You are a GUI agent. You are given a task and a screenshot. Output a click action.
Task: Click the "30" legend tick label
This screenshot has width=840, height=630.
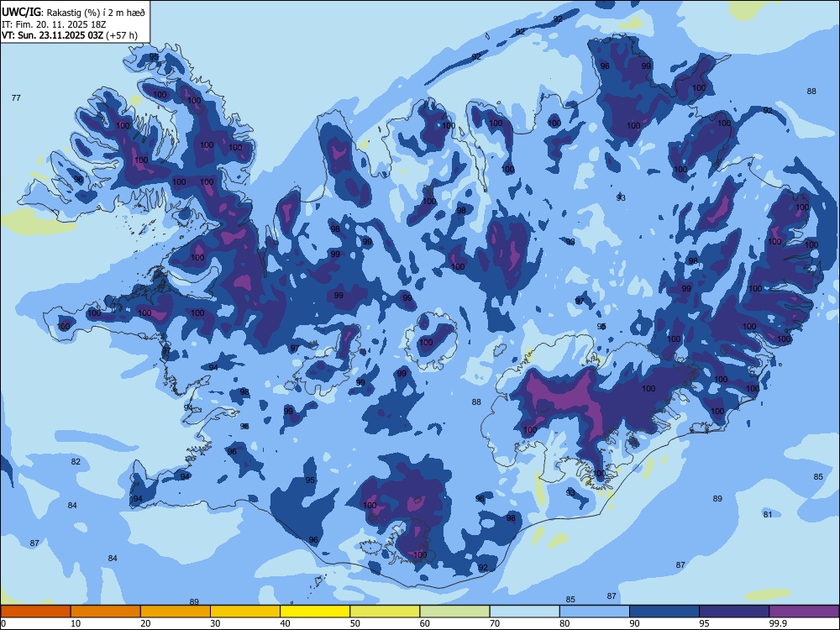215,623
